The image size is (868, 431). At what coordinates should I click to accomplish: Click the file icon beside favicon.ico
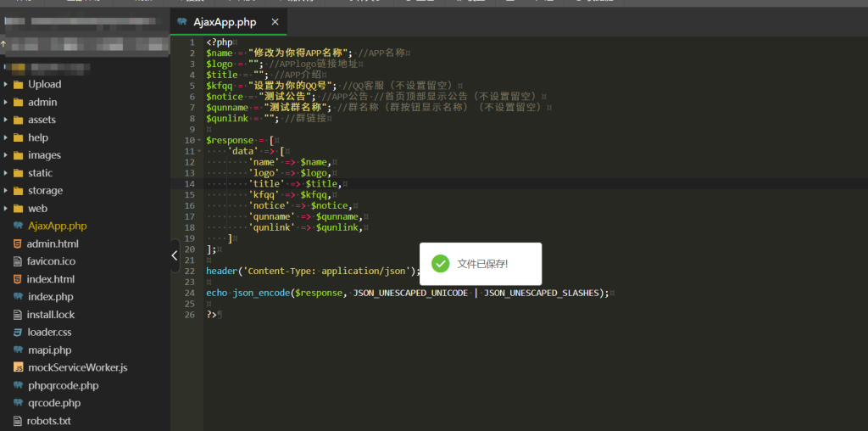click(17, 261)
